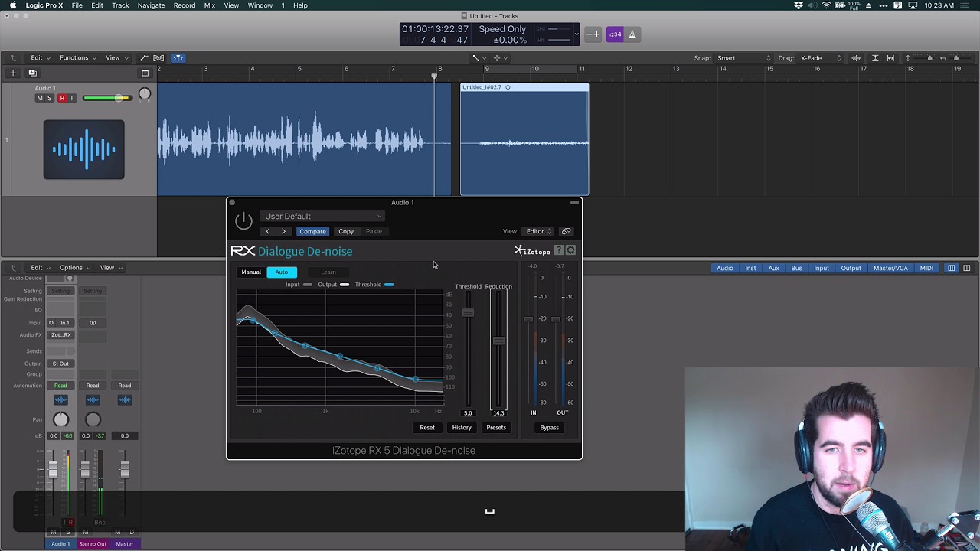Click the duplicate track icon
Screen dimensions: 980x551
point(32,73)
